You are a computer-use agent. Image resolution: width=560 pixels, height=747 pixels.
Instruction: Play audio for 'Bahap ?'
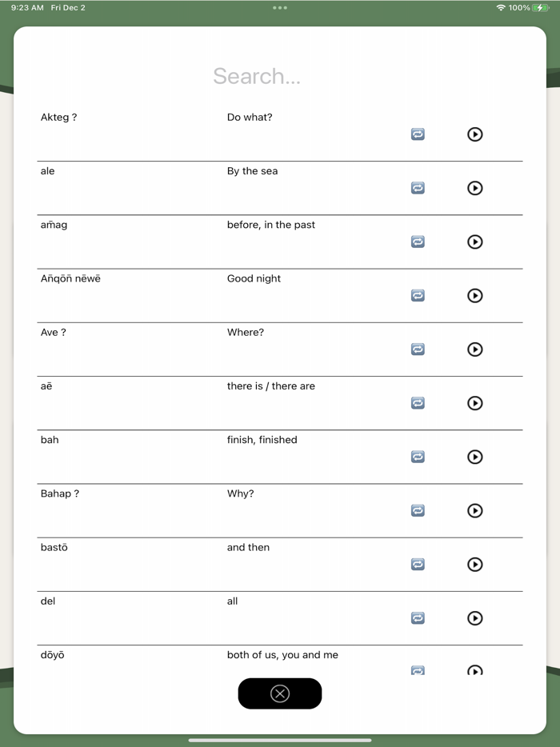(475, 510)
